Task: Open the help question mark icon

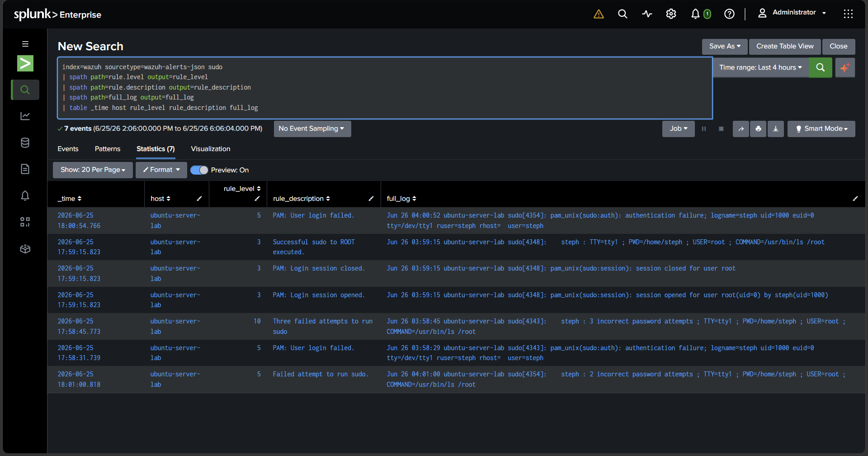Action: [729, 14]
